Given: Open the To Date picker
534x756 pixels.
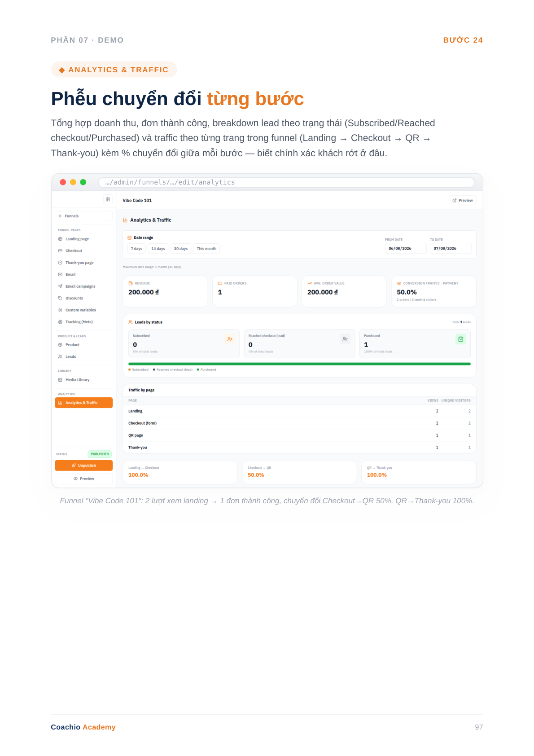Looking at the screenshot, I should point(451,248).
